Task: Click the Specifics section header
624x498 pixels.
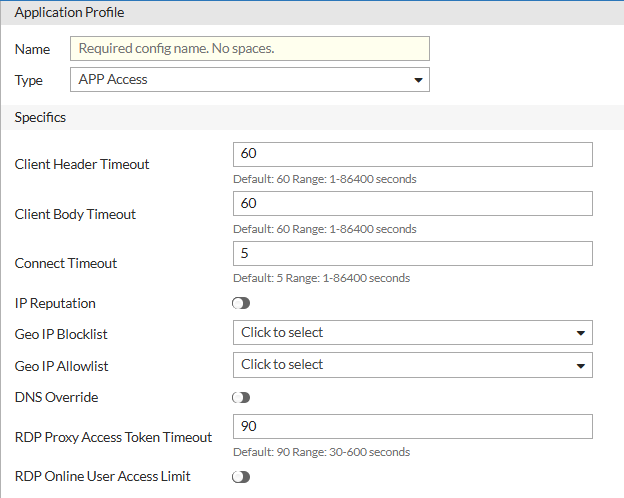Action: 40,117
